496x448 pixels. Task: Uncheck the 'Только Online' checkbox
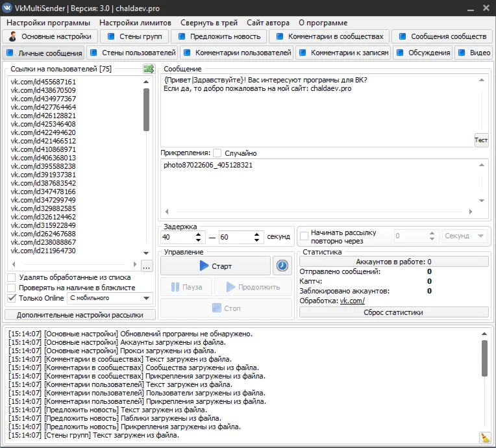pos(12,299)
